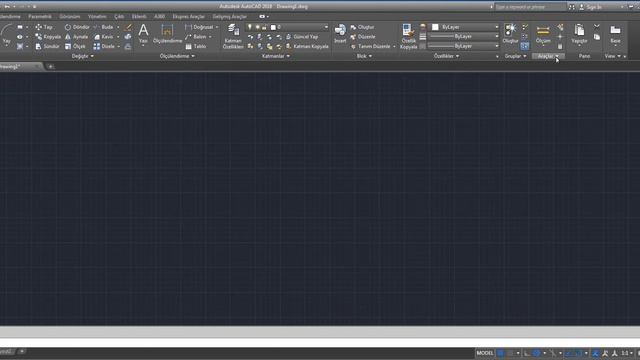This screenshot has height=360, width=640.
Task: Select the Kopyala (Copy) tool
Action: (48, 37)
